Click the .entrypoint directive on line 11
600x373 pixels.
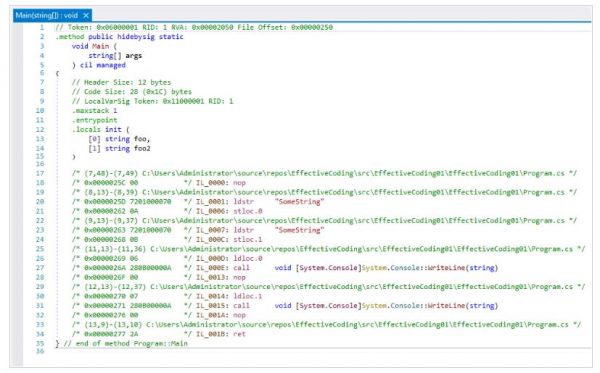click(x=95, y=120)
